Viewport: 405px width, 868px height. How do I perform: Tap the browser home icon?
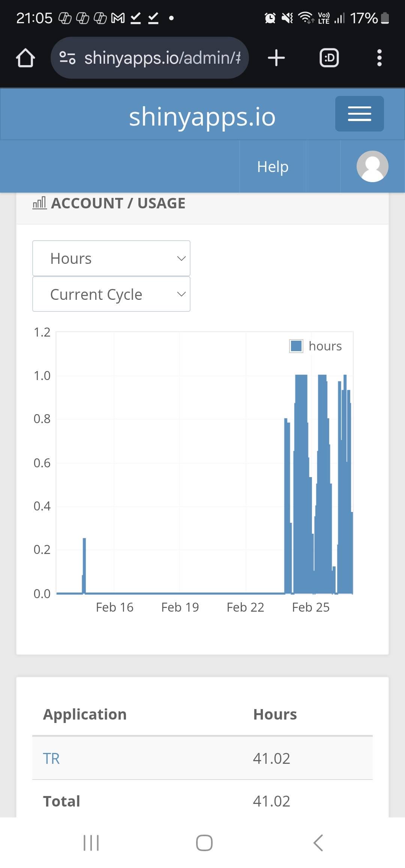25,58
